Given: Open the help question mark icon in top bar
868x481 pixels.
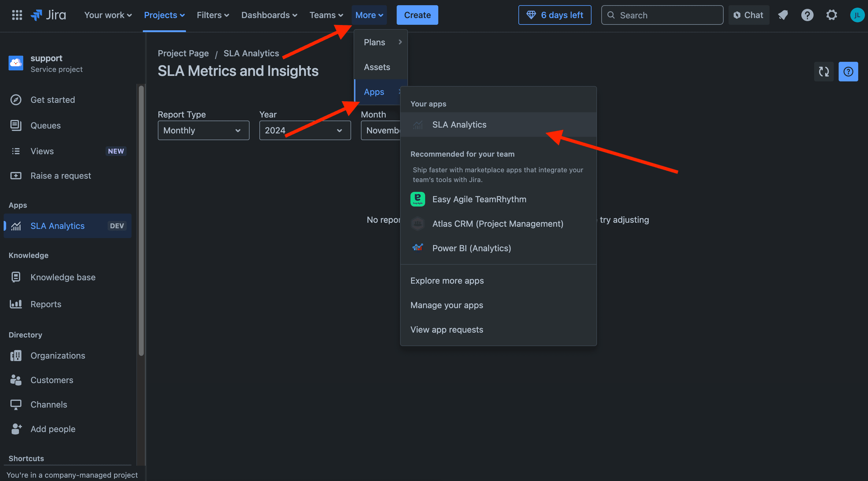Looking at the screenshot, I should (807, 15).
